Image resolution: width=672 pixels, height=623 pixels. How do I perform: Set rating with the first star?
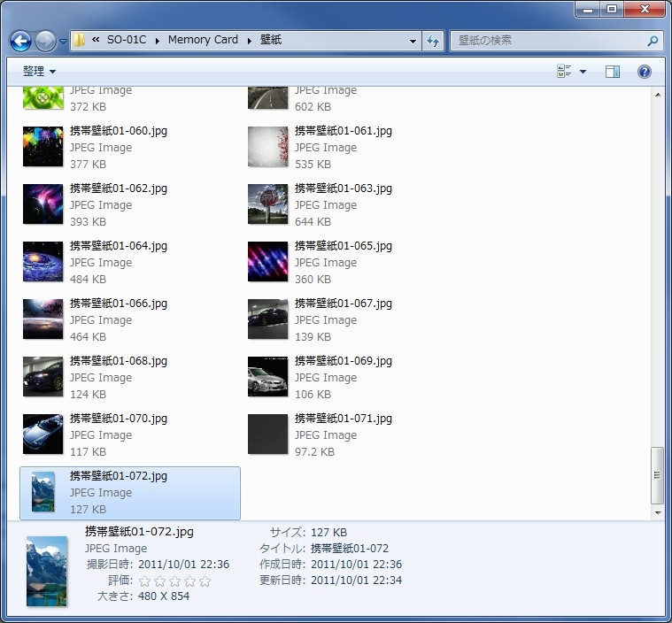point(145,581)
